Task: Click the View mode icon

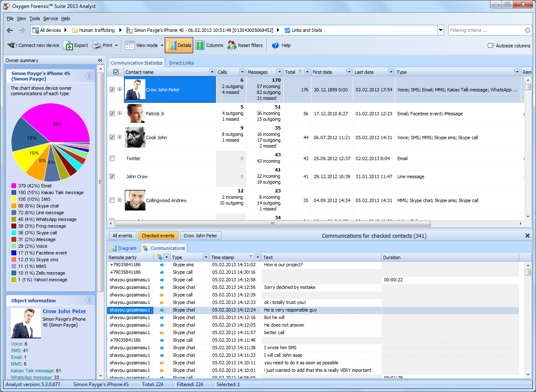Action: click(x=129, y=45)
